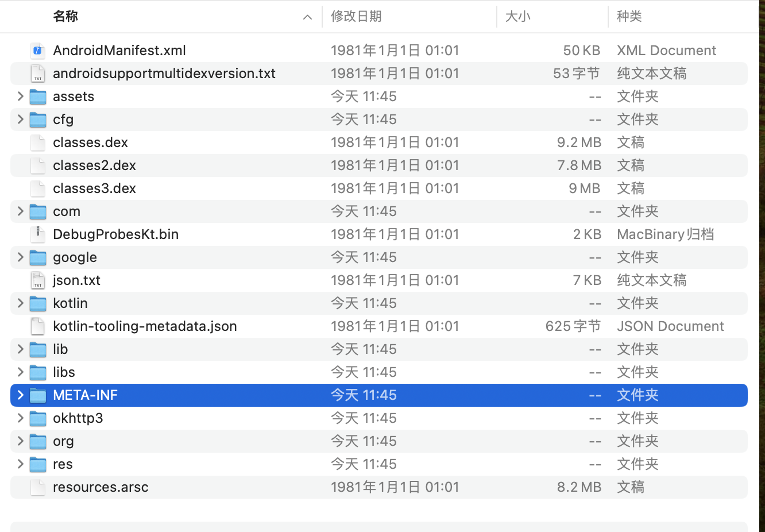Click the classes.dex document icon

click(x=38, y=142)
